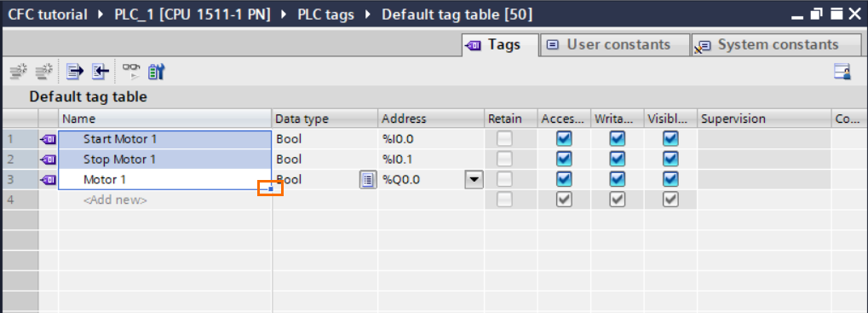The image size is (868, 313).
Task: Open data type picker button in Motor 1 row
Action: pyautogui.click(x=368, y=179)
